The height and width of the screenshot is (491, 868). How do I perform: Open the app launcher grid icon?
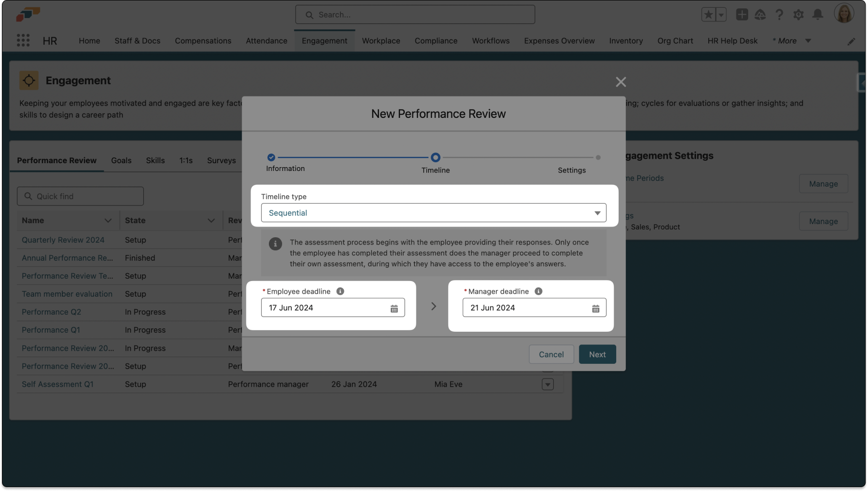23,40
